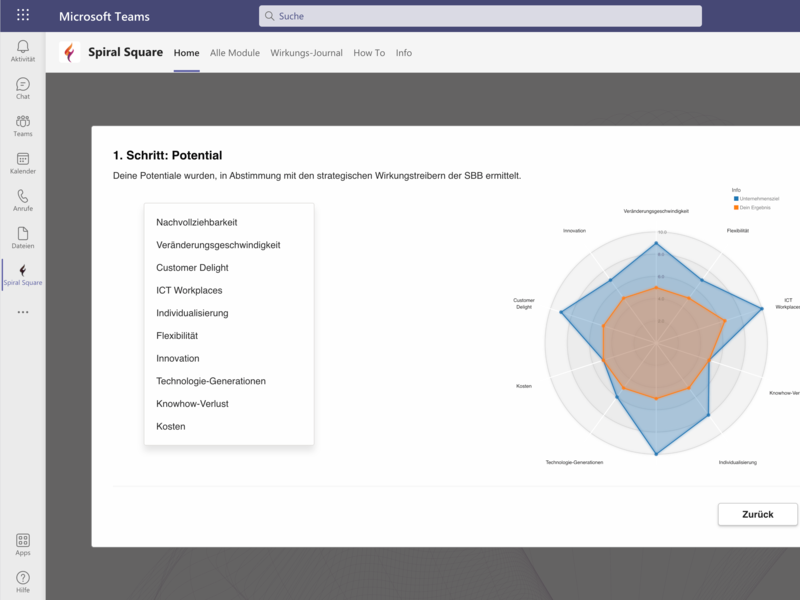Screen dimensions: 800x600
Task: Click the Suche search field
Action: [x=480, y=16]
